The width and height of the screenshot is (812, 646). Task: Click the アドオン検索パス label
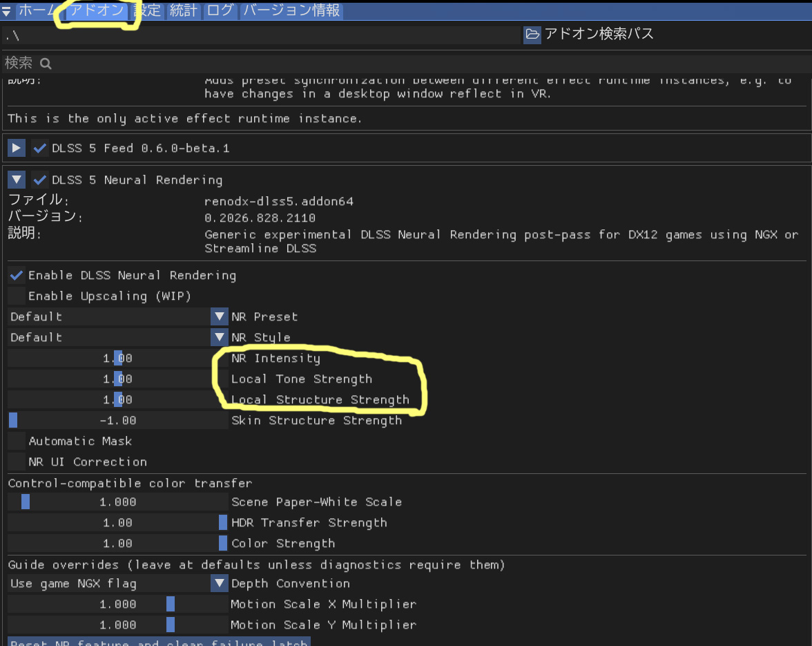tap(599, 34)
